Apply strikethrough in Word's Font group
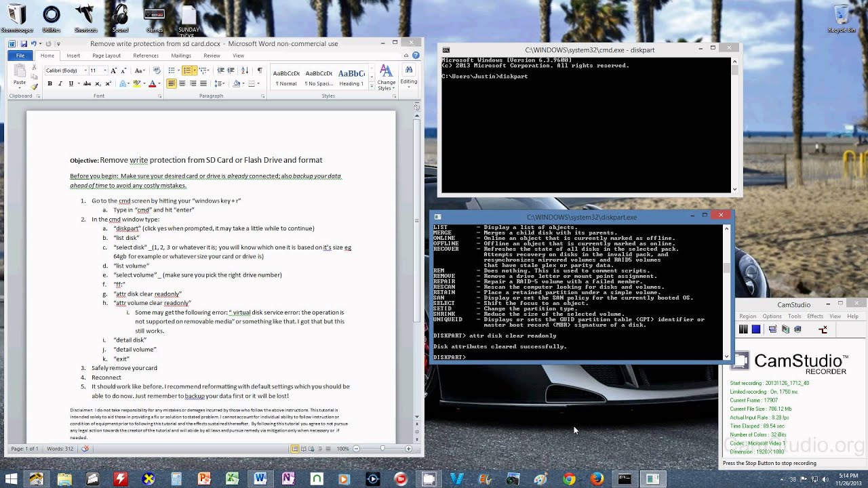Screen dimensions: 868x488 click(x=87, y=83)
